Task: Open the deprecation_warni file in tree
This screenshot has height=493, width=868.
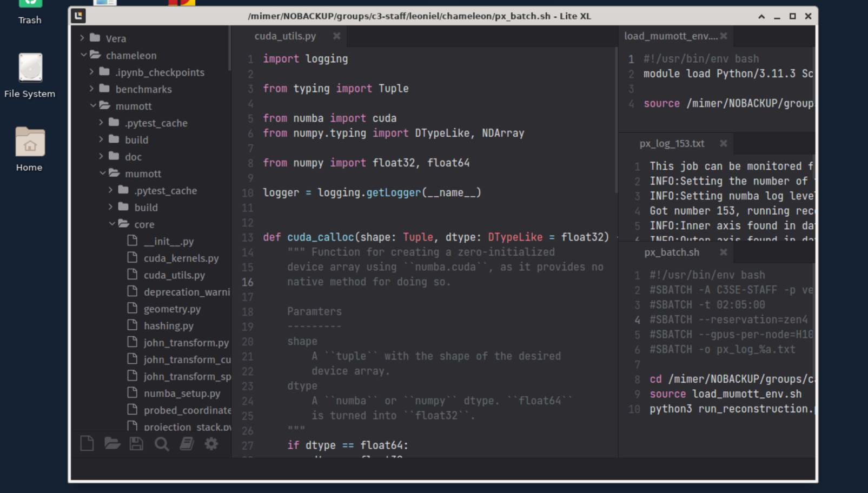Action: [x=186, y=292]
